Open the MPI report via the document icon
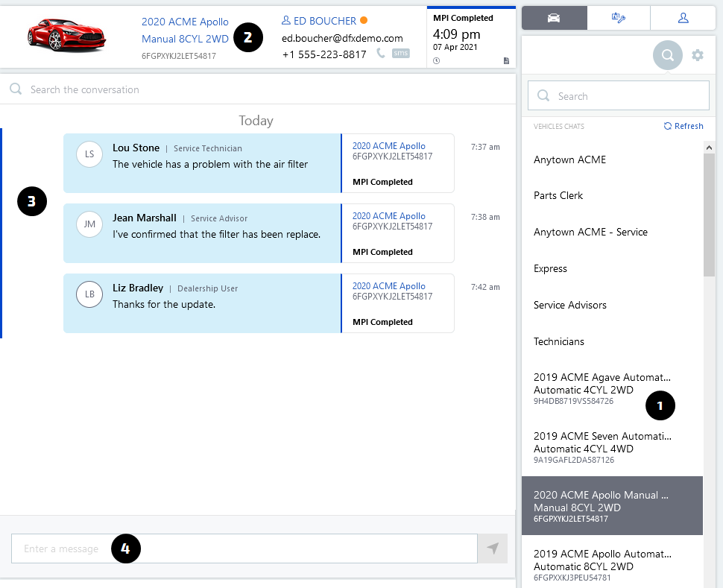The height and width of the screenshot is (588, 723). (x=506, y=61)
